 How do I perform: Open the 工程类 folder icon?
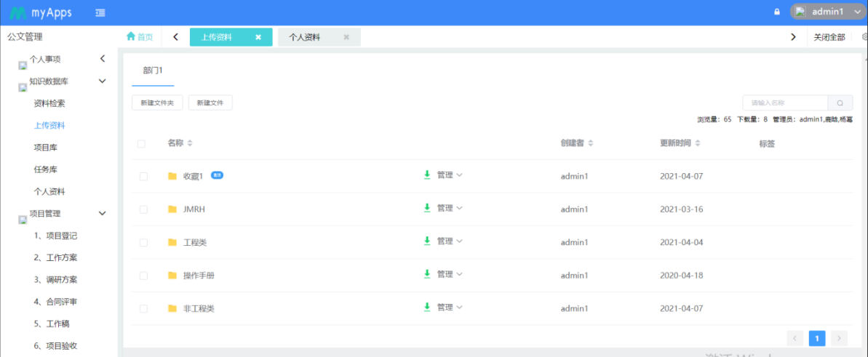[x=172, y=242]
